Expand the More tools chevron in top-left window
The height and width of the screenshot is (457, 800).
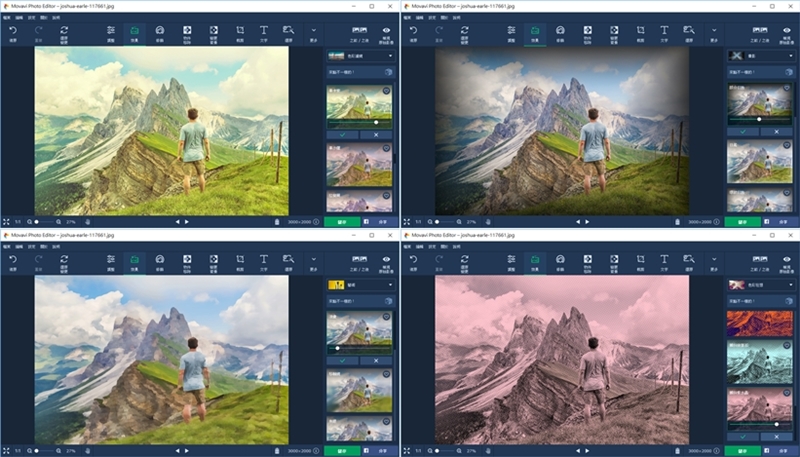coord(313,31)
